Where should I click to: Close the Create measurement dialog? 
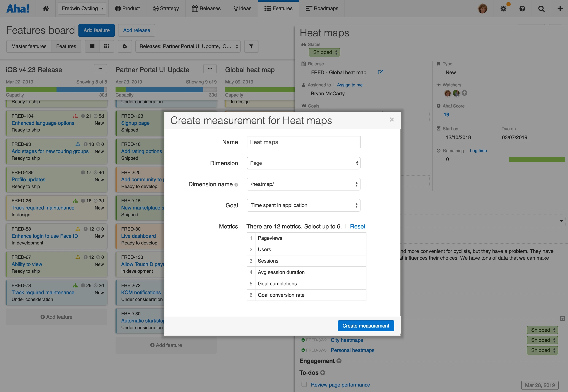tap(392, 120)
